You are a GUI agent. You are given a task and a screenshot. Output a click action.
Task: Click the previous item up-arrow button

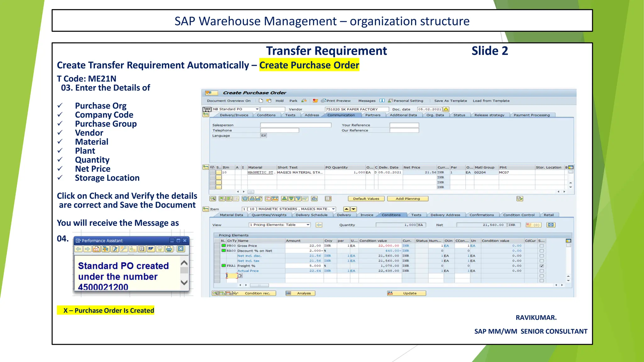coord(347,209)
